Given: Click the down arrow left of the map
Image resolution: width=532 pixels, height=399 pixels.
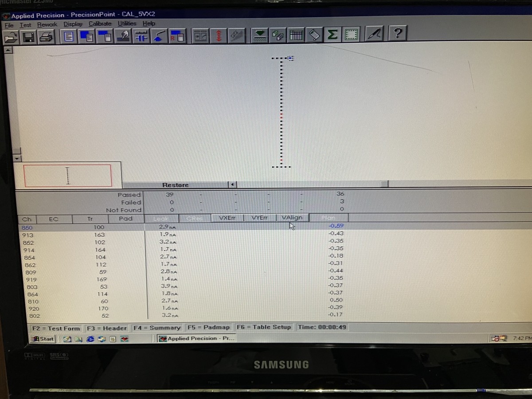Looking at the screenshot, I should pyautogui.click(x=17, y=158).
